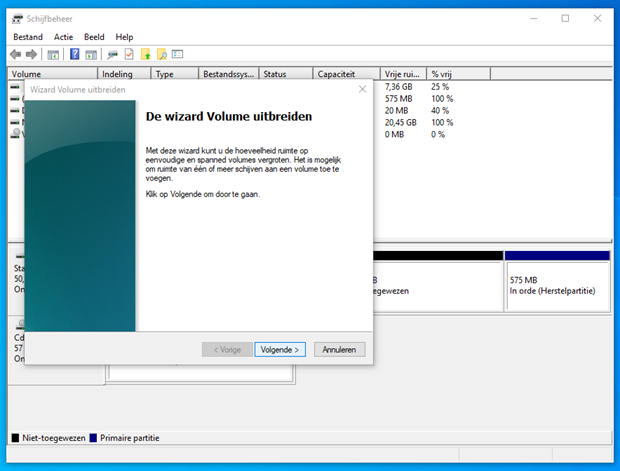
Task: Close the Wizard Volume uitbreiden dialog
Action: click(x=362, y=89)
